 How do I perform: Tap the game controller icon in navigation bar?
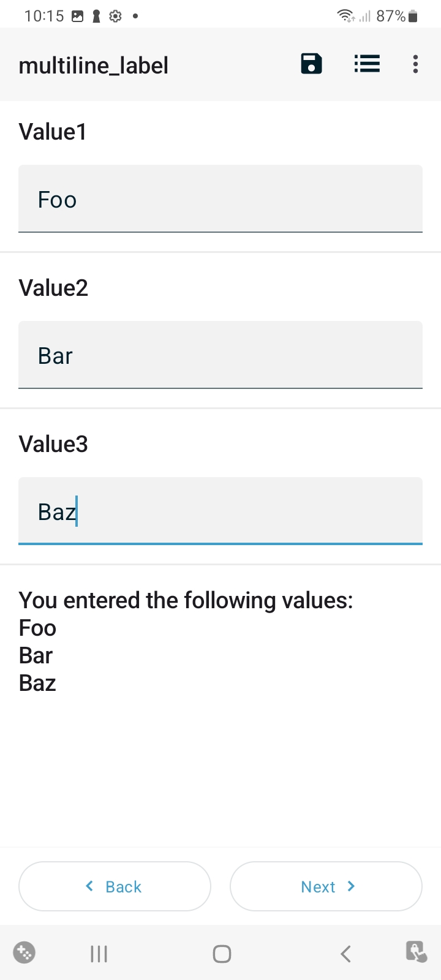[x=24, y=952]
